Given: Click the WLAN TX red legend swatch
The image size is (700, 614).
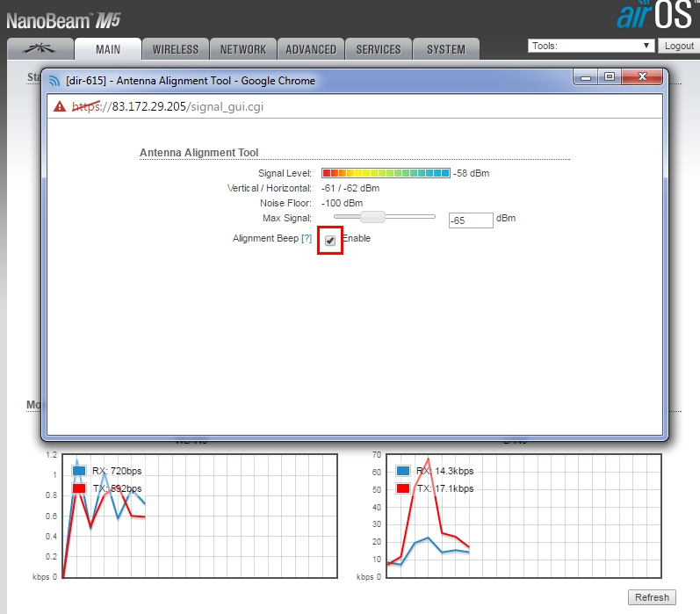Looking at the screenshot, I should tap(79, 488).
